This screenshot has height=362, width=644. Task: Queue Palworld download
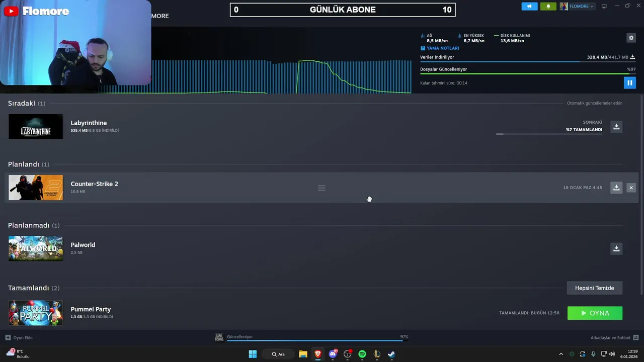click(616, 248)
